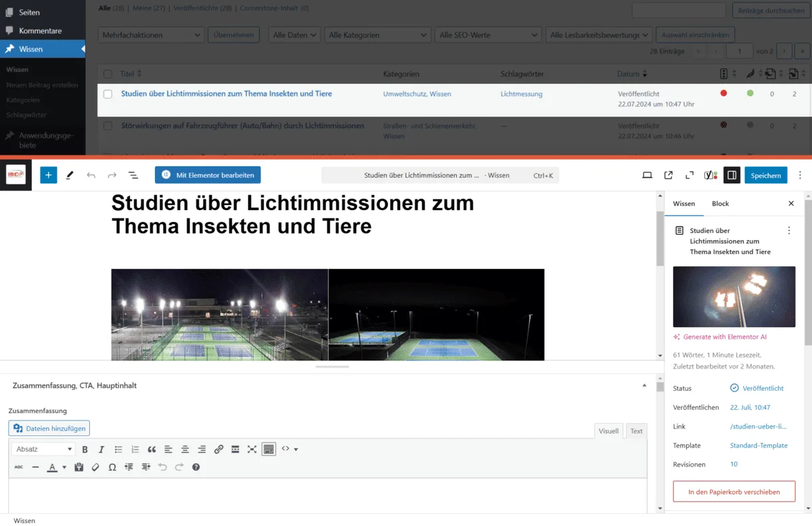Viewport: 812px width, 526px height.
Task: Apply italic formatting in Zusammenfassung editor
Action: click(101, 449)
